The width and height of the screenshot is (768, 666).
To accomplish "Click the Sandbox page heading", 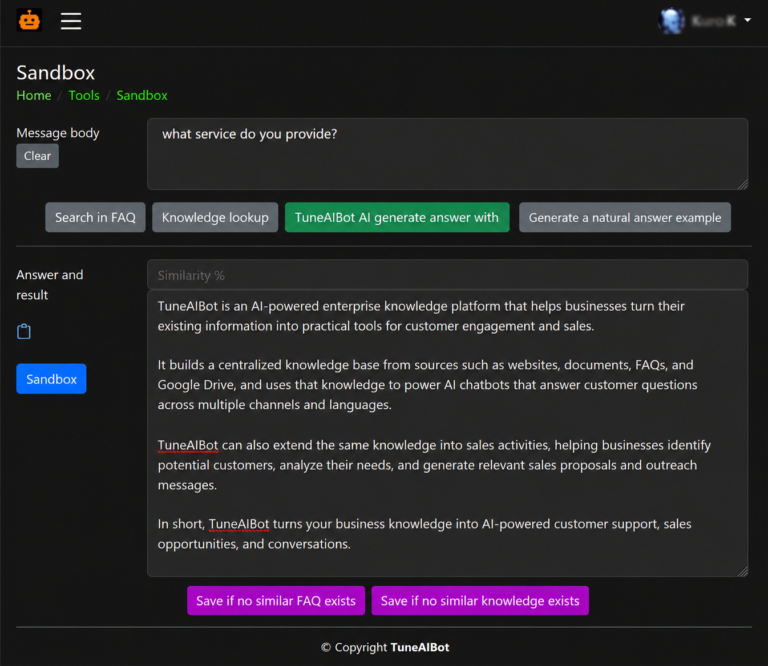I will [x=55, y=72].
